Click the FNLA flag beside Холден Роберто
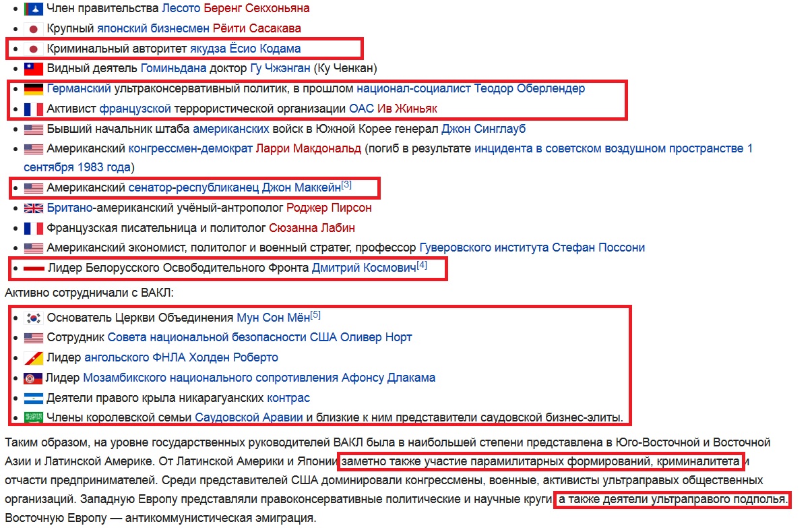812x528 pixels. point(34,357)
